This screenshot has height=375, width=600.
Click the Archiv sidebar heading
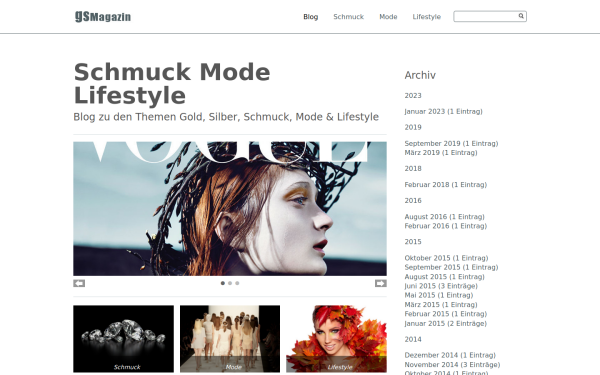(x=420, y=75)
